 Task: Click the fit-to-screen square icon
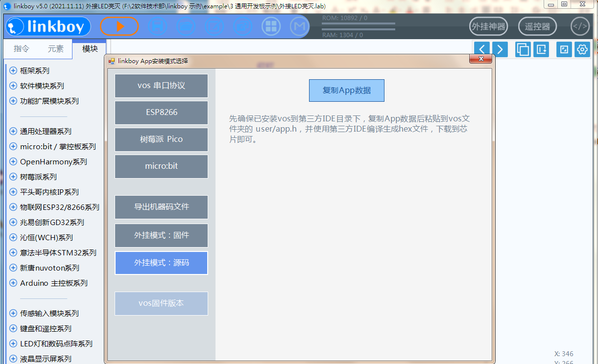coord(564,49)
